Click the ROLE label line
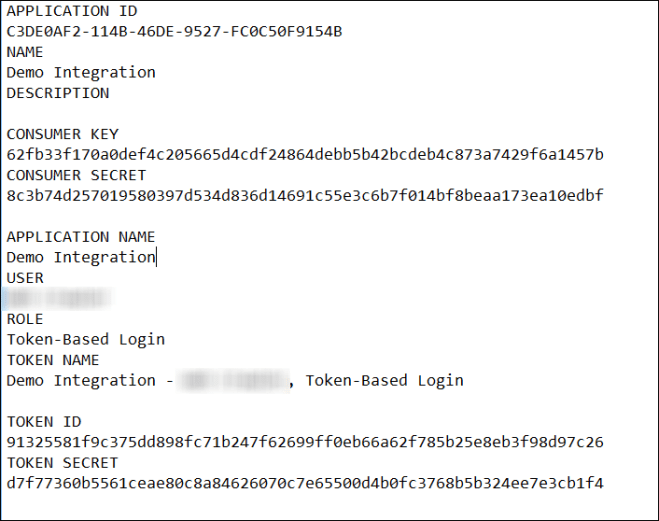The image size is (659, 521). pyautogui.click(x=25, y=319)
